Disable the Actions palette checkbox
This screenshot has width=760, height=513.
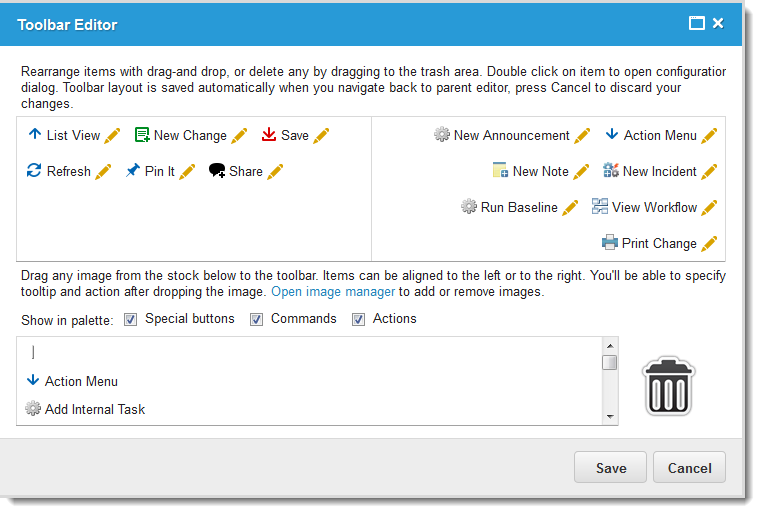[x=358, y=320]
